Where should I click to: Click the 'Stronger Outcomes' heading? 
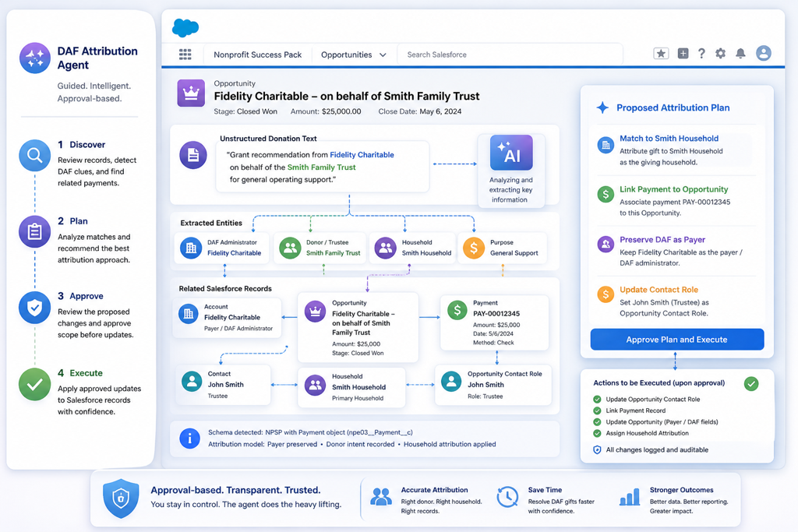pos(681,490)
